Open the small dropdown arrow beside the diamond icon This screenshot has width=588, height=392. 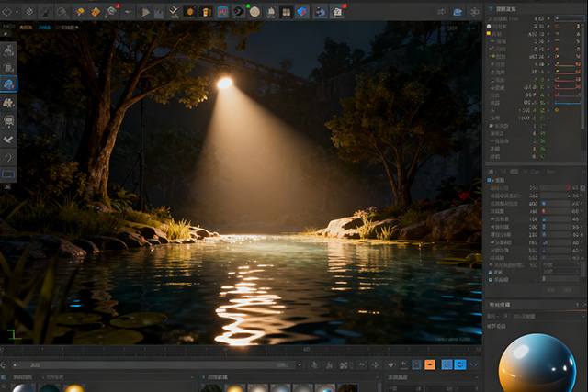coord(17,13)
